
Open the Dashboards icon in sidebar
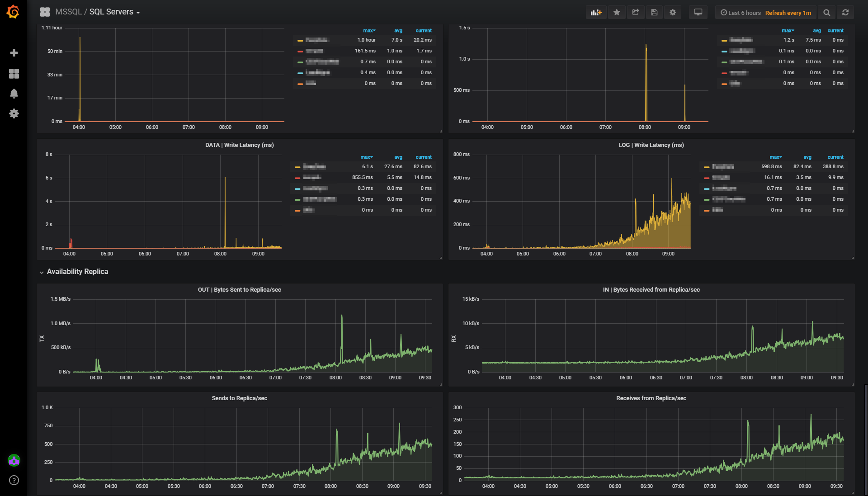click(x=14, y=74)
